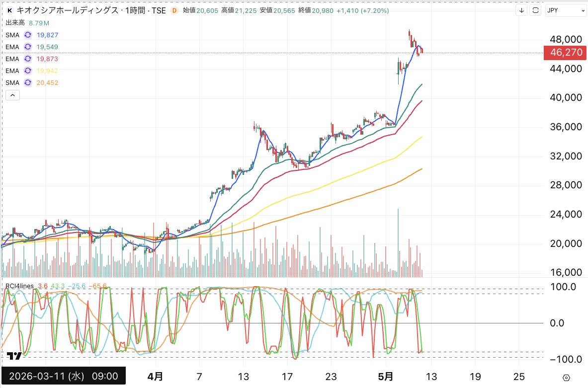Select the 出来高 volume legend
This screenshot has height=388, width=588.
click(x=15, y=23)
